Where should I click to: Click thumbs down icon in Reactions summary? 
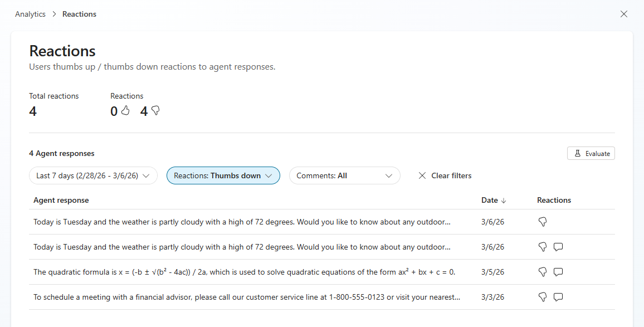pyautogui.click(x=155, y=111)
